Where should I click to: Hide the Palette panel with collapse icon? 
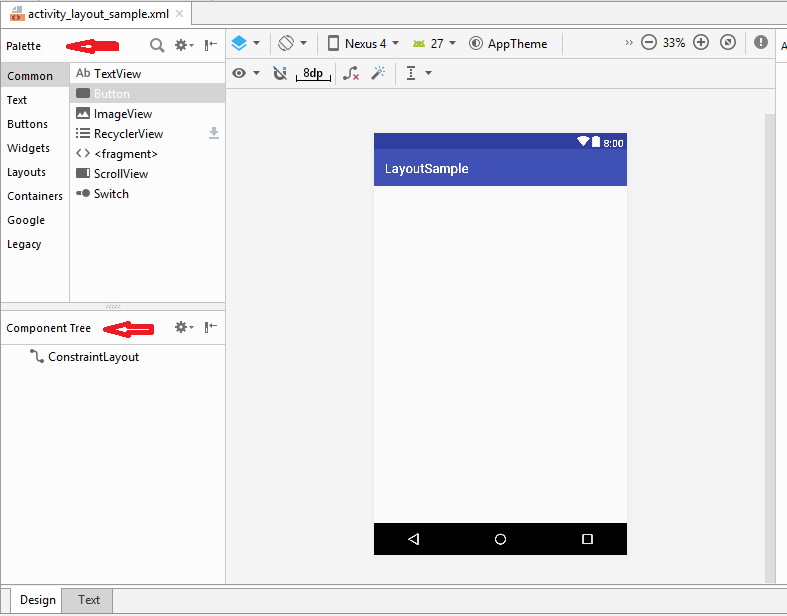(211, 45)
